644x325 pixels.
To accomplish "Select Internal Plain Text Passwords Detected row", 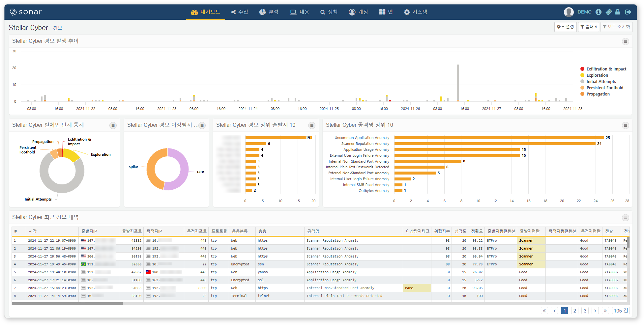I will [x=319, y=296].
